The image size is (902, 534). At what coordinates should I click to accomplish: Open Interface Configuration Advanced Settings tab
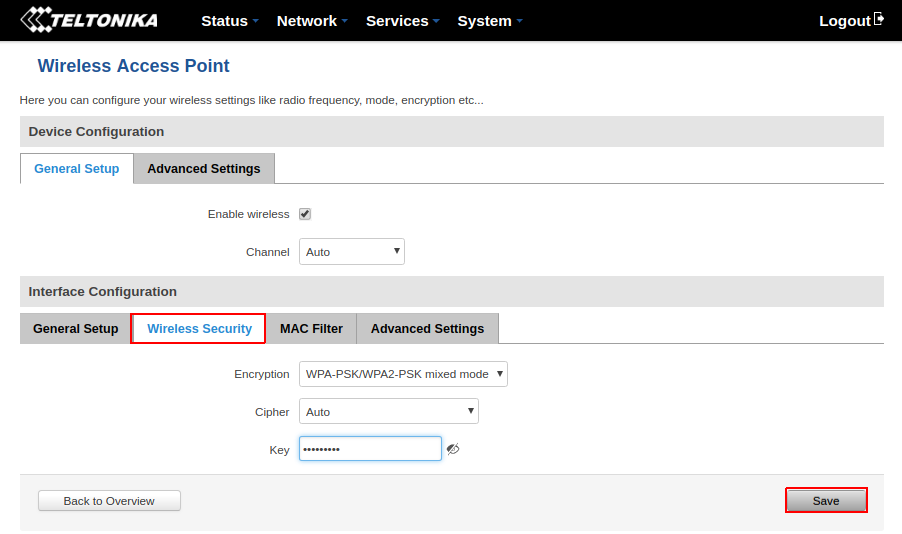[x=427, y=329]
